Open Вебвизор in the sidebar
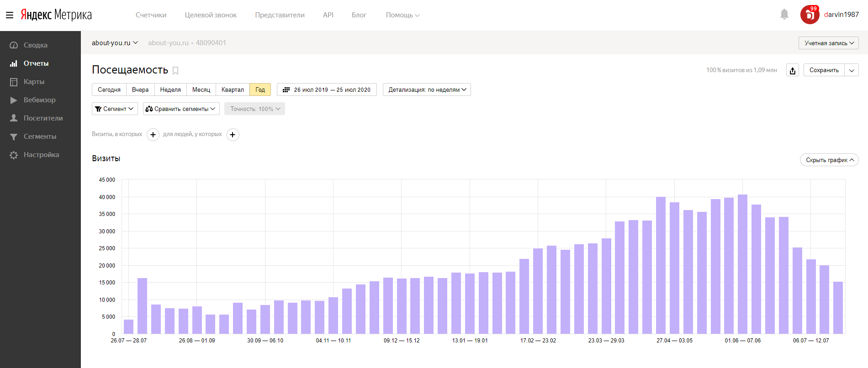The width and height of the screenshot is (868, 368). pyautogui.click(x=39, y=100)
